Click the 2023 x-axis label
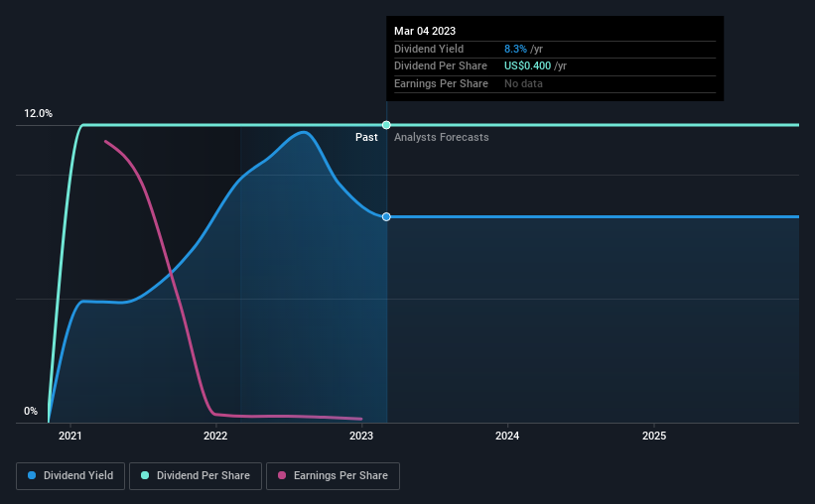 [x=361, y=436]
